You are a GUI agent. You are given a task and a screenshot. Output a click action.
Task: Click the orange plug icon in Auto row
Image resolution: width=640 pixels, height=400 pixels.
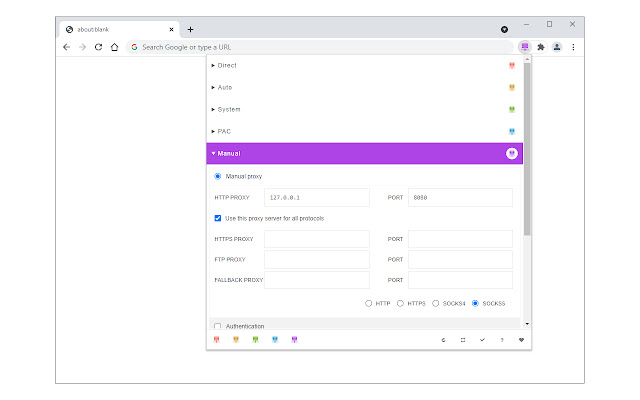[x=512, y=87]
